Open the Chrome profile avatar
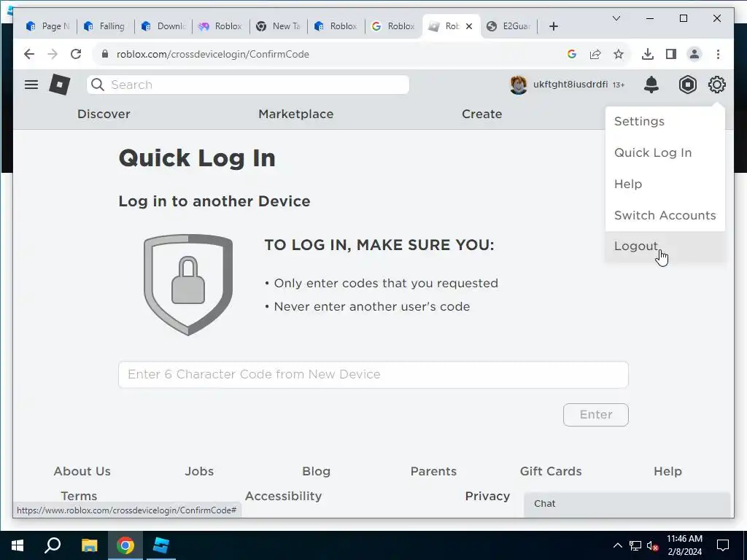The image size is (747, 560). (x=694, y=54)
